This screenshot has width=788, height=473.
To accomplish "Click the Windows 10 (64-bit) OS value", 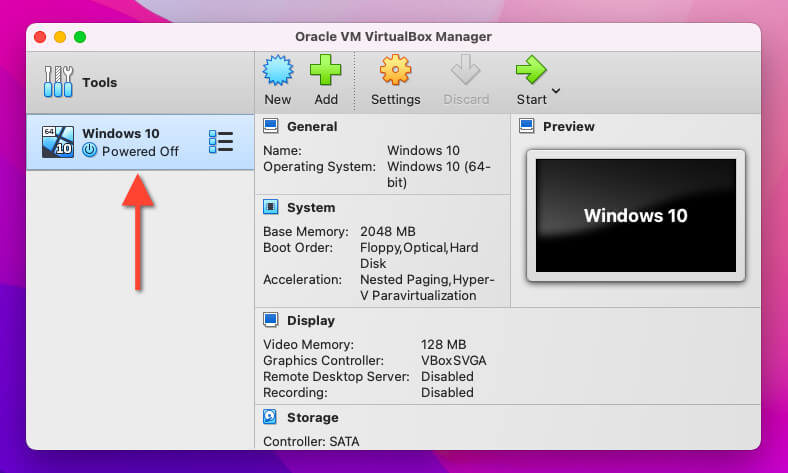I will point(439,174).
